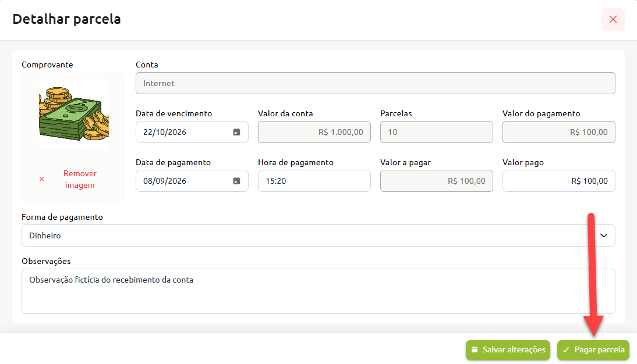Click the Remover imagem link

click(80, 179)
